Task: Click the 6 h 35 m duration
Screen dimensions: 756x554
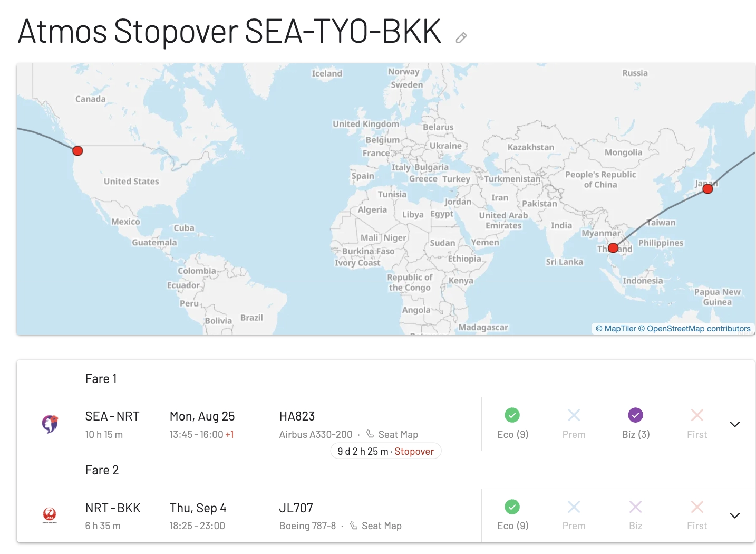Action: point(103,526)
